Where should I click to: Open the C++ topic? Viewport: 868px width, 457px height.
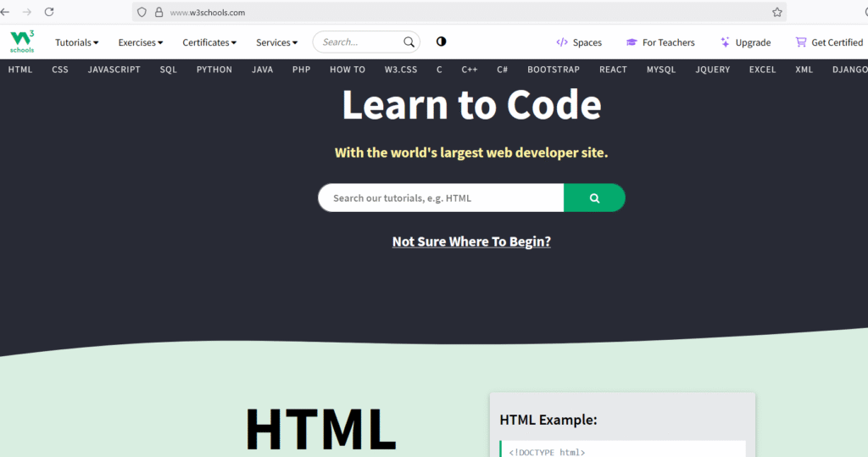pyautogui.click(x=470, y=70)
